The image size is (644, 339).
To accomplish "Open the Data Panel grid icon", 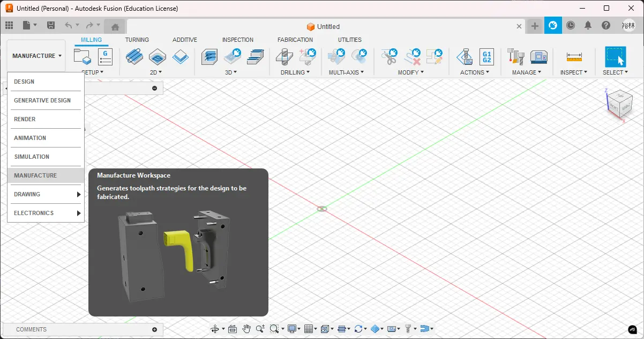I will 9,25.
